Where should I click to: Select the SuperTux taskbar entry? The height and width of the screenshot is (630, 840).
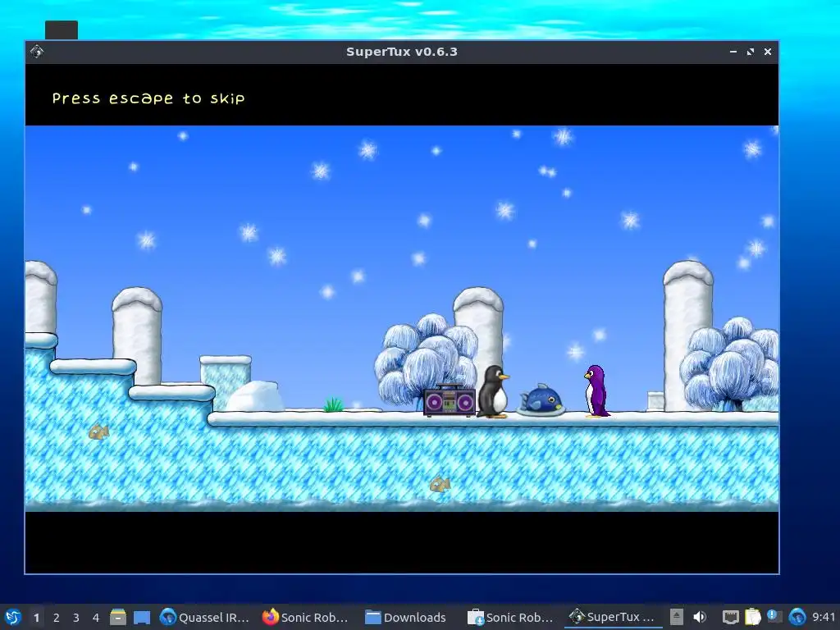tap(612, 617)
